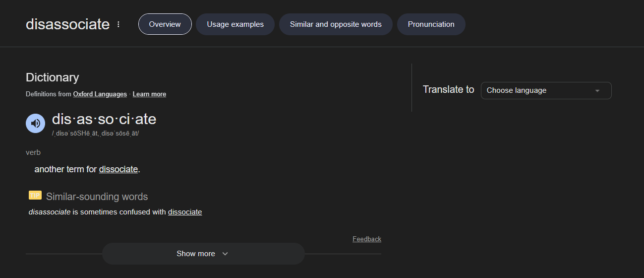The width and height of the screenshot is (644, 278).
Task: Open the three-dot menu beside disassociate
Action: pos(118,24)
